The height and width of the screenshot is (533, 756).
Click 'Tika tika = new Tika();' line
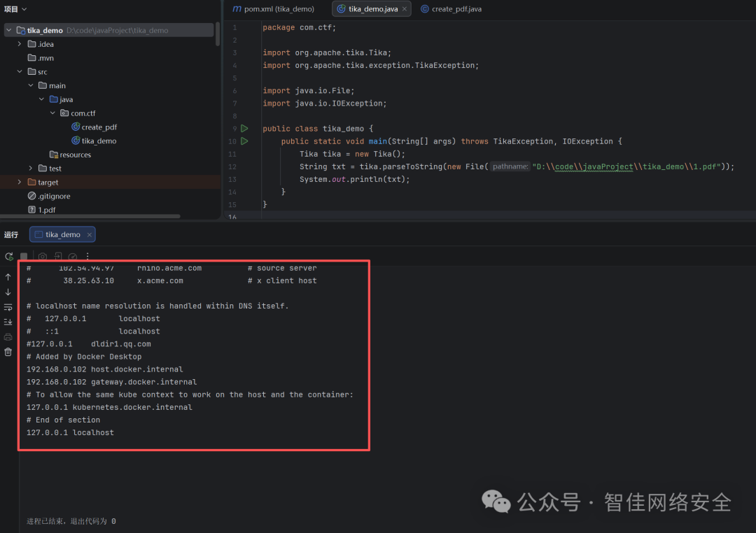(352, 154)
